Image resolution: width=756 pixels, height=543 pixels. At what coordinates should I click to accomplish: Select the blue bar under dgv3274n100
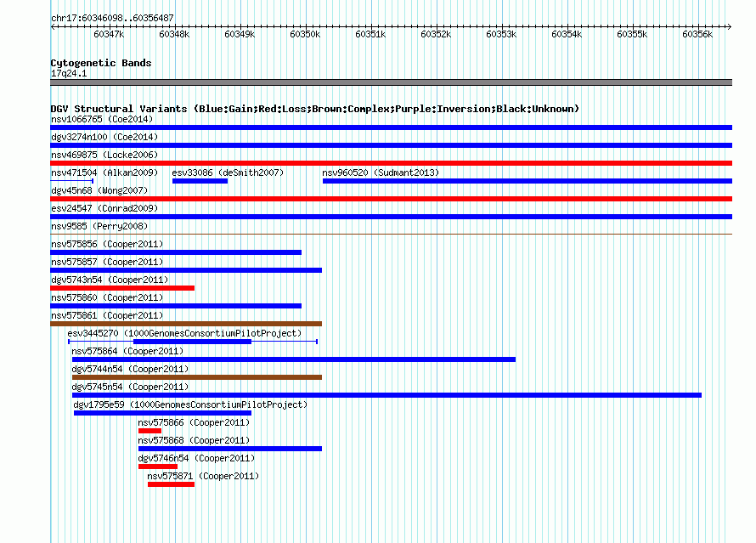click(x=391, y=145)
